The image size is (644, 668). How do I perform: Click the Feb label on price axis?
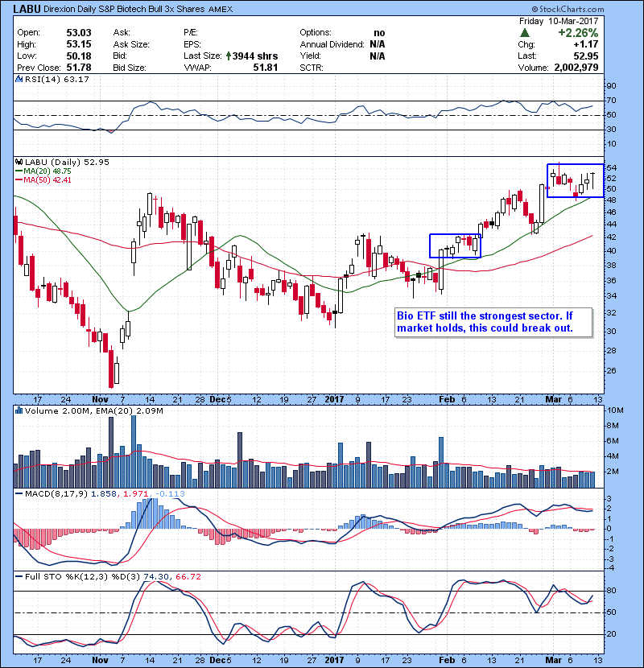[447, 400]
